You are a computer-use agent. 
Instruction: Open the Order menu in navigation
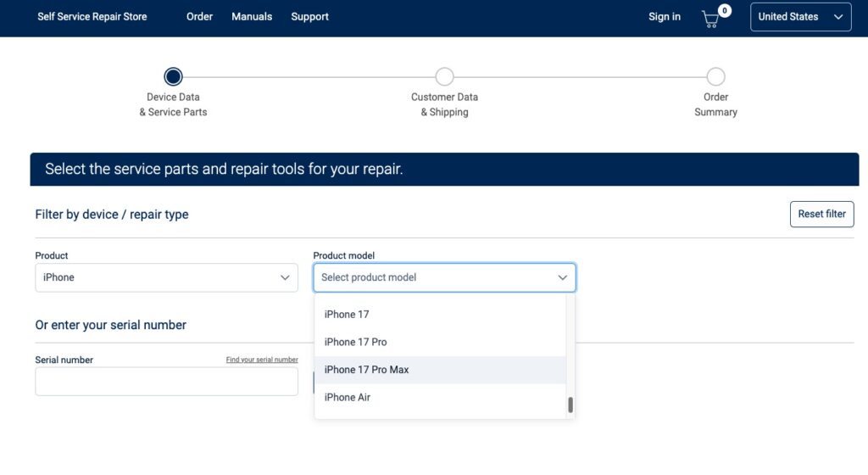click(x=199, y=17)
